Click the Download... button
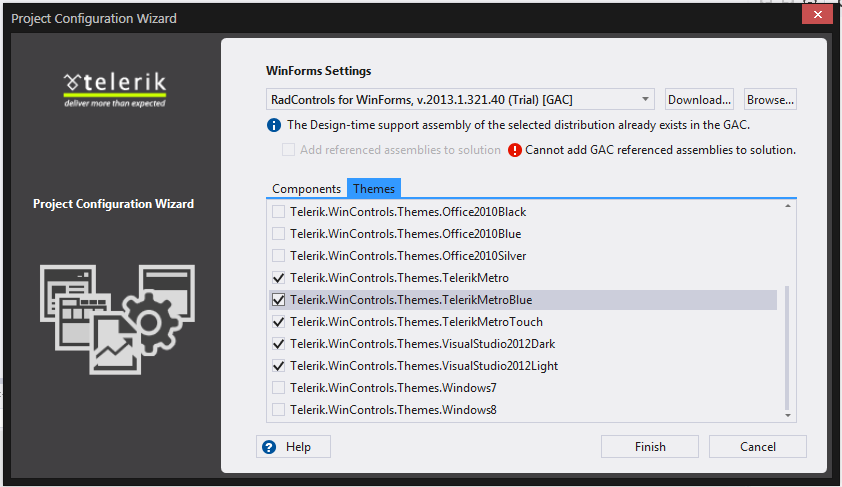The image size is (842, 487). tap(699, 99)
